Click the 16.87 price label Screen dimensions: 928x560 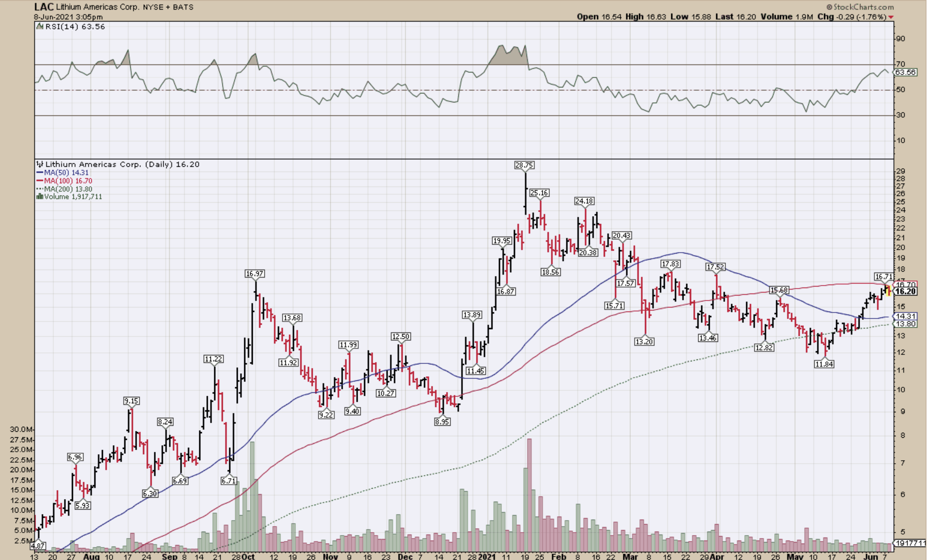505,291
